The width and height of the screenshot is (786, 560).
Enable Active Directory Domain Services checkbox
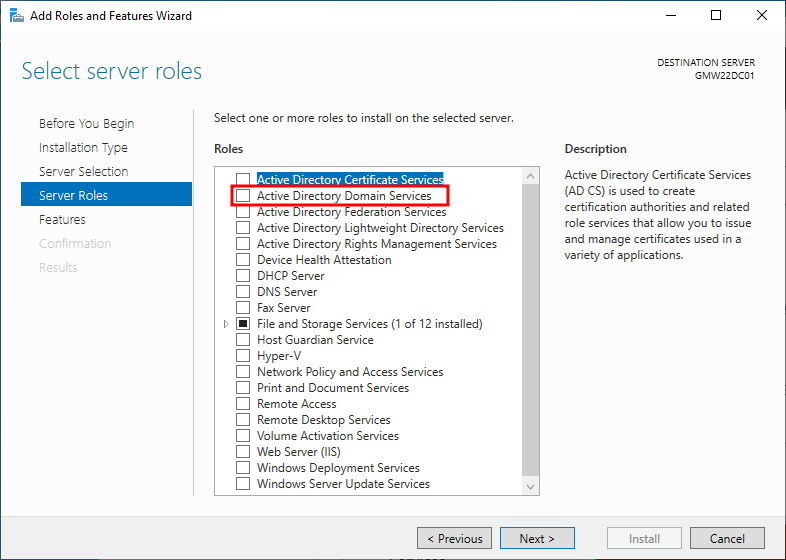tap(243, 196)
